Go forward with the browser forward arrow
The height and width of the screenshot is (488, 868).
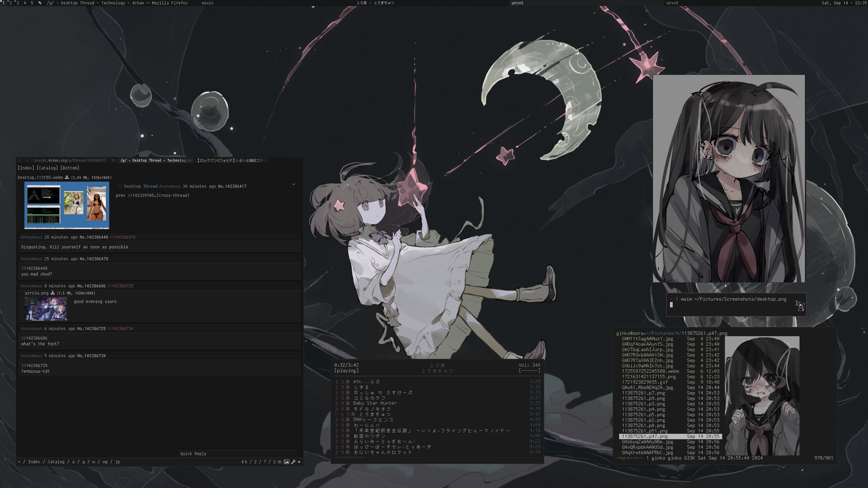[27, 160]
